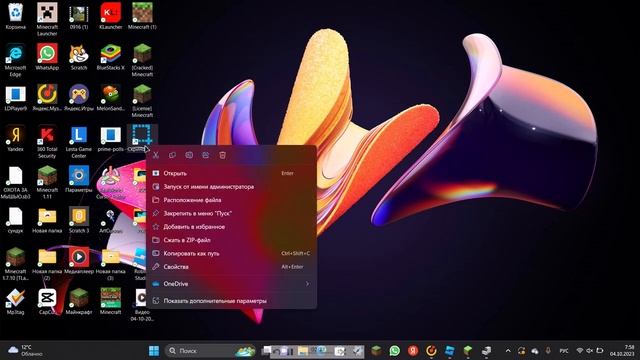Viewport: 640px width, 360px height.
Task: Select the Новая папка (2) folder
Action: (47, 264)
